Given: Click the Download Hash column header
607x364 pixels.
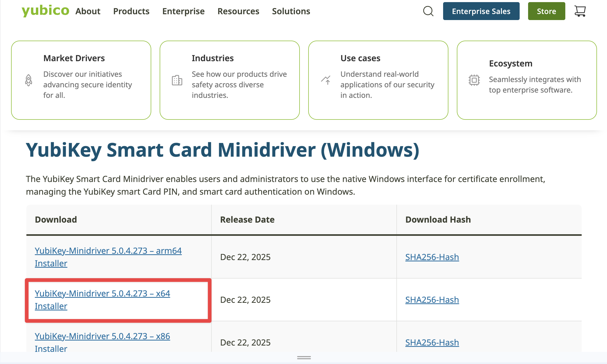Looking at the screenshot, I should click(438, 219).
